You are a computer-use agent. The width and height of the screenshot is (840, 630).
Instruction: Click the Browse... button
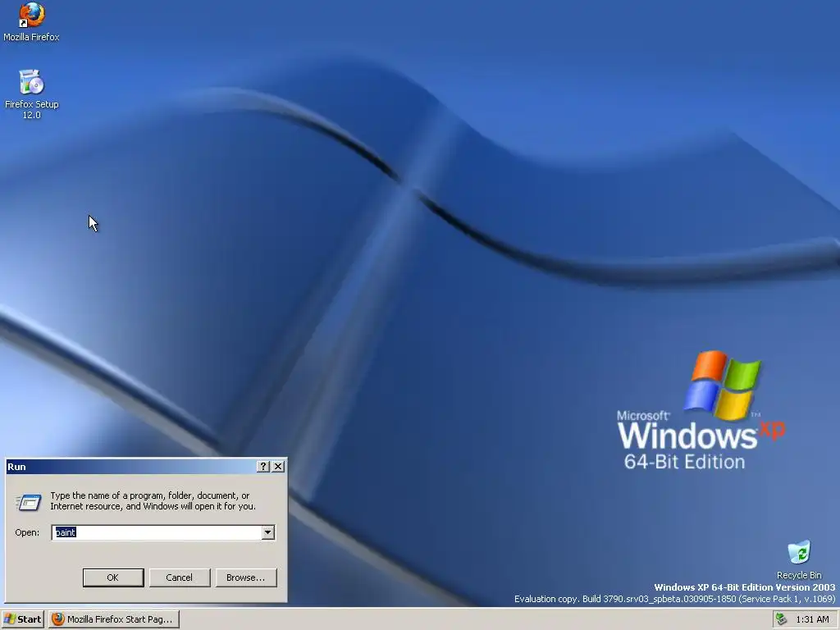(246, 577)
